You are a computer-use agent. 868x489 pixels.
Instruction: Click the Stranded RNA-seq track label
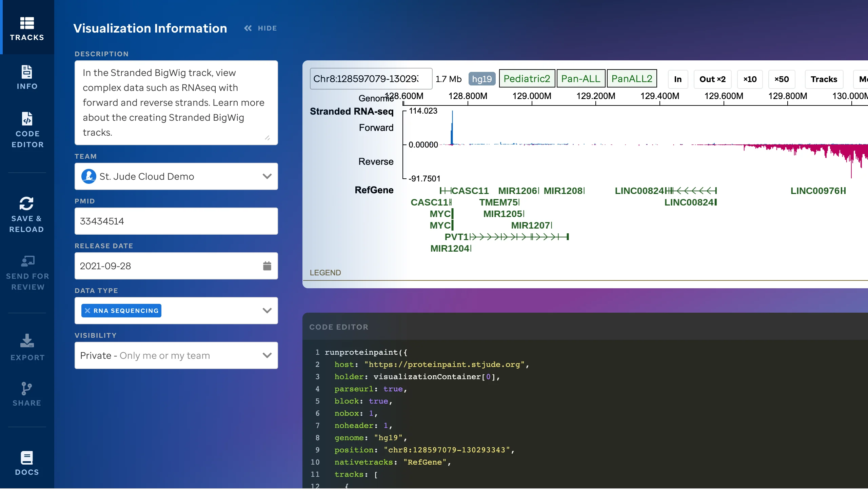[x=352, y=111]
